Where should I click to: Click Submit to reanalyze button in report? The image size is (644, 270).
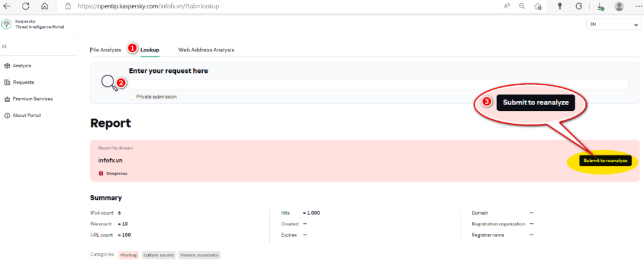[605, 160]
